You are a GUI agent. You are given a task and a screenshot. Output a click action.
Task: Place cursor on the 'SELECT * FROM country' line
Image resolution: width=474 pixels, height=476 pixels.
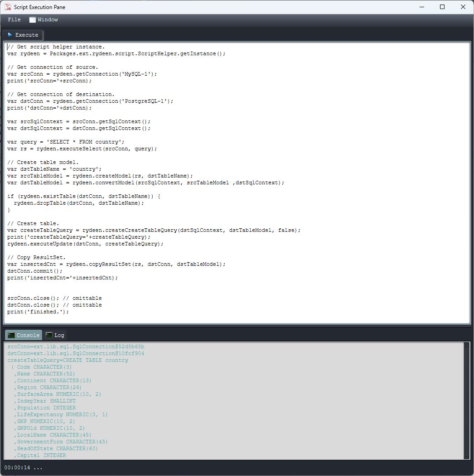[66, 142]
